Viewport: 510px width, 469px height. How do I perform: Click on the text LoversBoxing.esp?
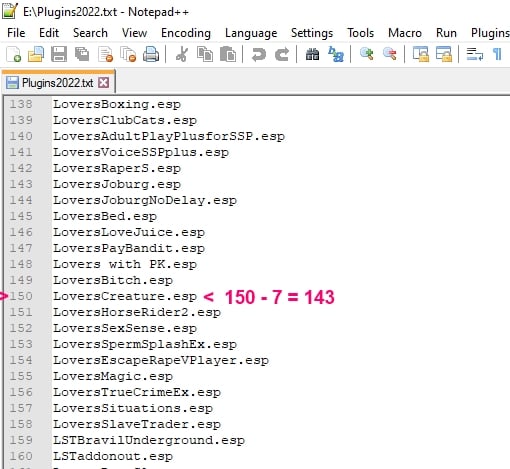point(117,104)
